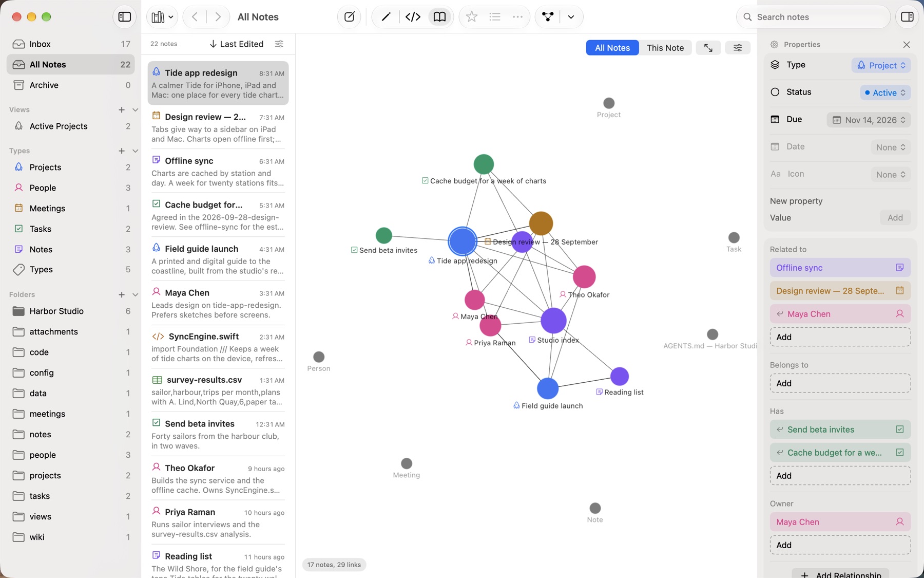Toggle the right inspector panel icon

[x=907, y=17]
